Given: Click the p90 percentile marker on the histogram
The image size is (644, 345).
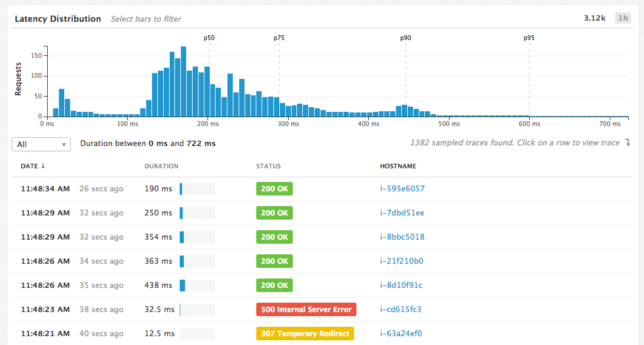Looking at the screenshot, I should 405,38.
